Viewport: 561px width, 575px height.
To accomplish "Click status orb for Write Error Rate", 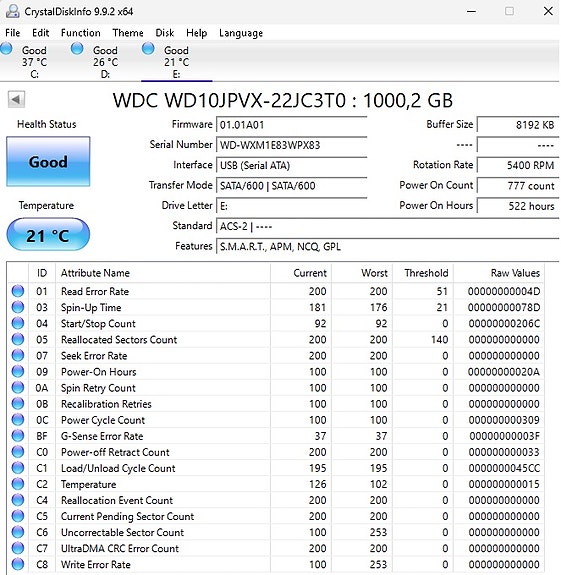I will pyautogui.click(x=18, y=564).
